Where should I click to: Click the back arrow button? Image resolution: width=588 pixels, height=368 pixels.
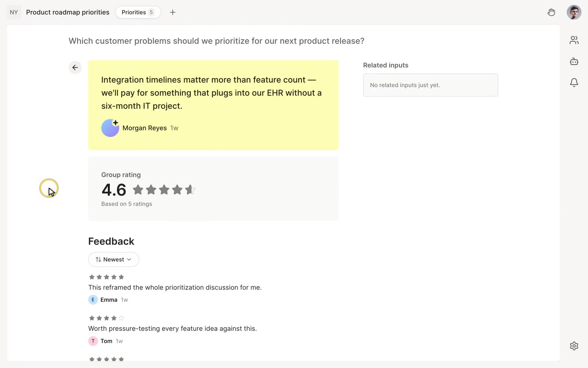click(75, 67)
